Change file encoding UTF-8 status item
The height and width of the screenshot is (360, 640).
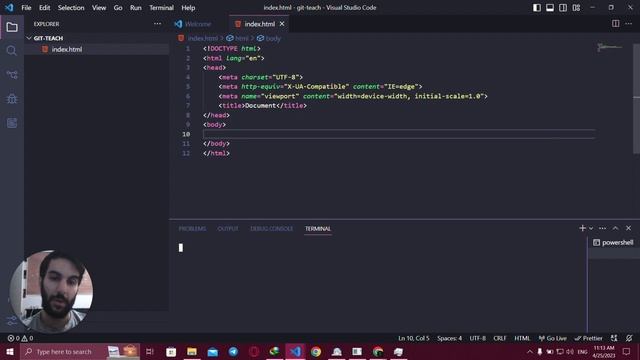478,338
